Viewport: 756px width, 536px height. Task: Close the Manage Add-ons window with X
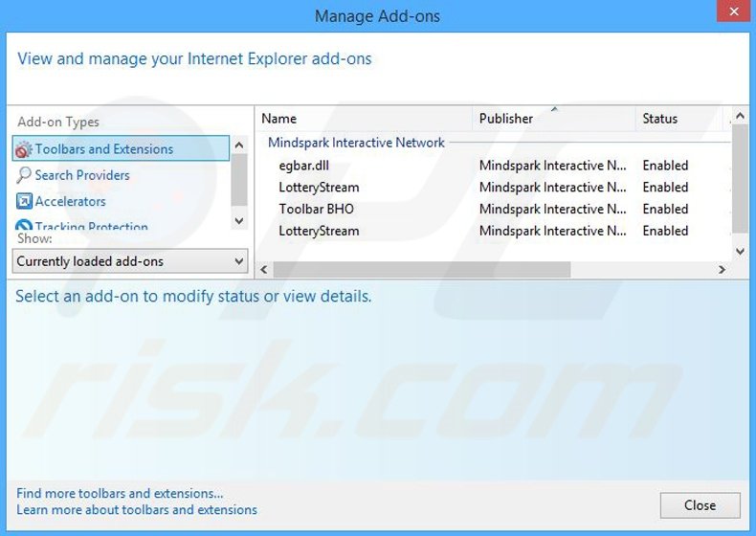[734, 11]
